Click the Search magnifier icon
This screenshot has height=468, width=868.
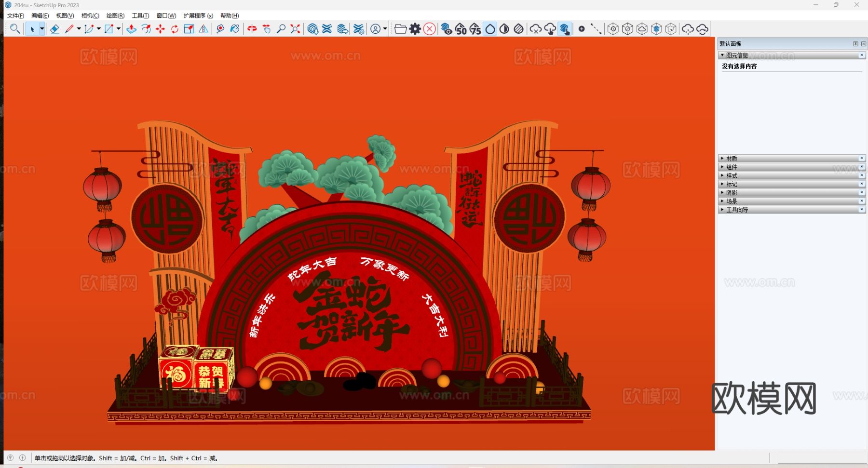[x=15, y=29]
